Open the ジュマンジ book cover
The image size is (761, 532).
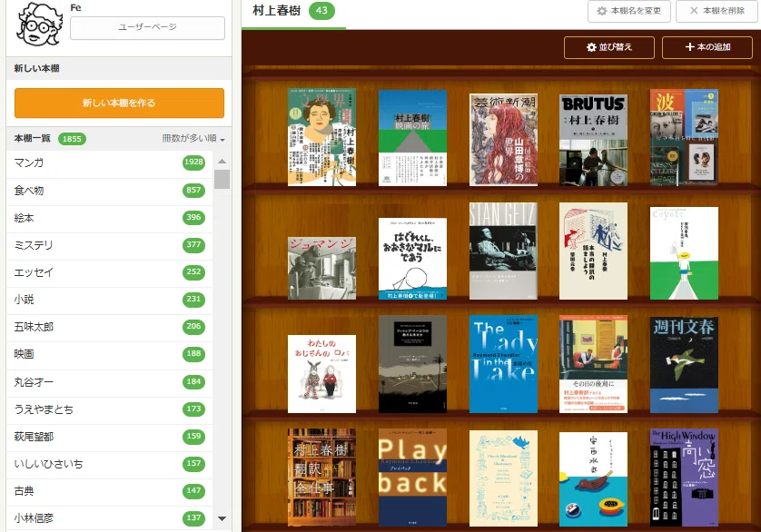click(321, 269)
